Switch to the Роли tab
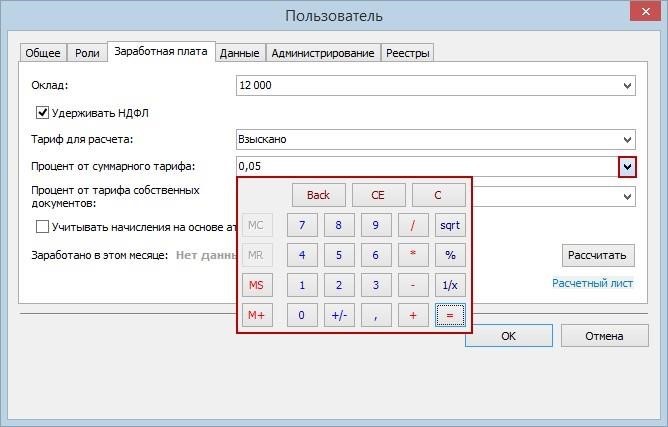The height and width of the screenshot is (427, 668). (88, 53)
